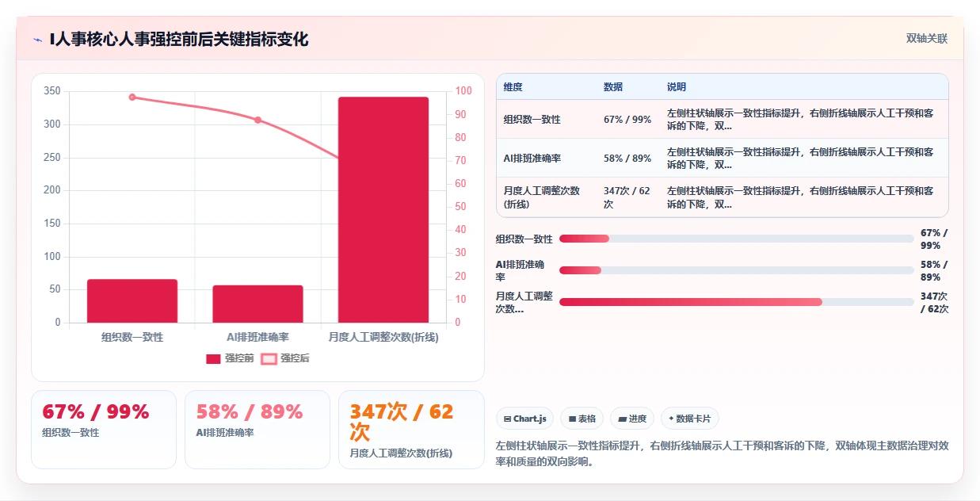Screen dimensions: 980x501
Task: Click the 双轴关联 label in header
Action: coord(926,38)
